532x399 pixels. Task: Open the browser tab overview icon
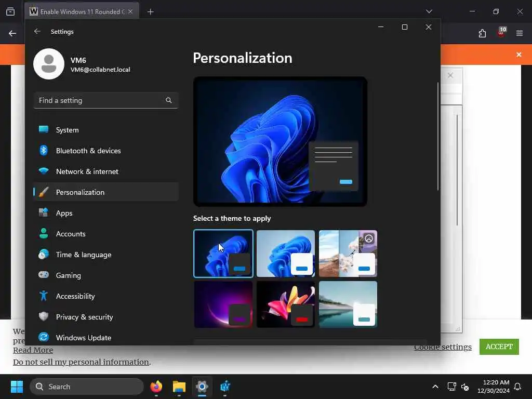point(10,11)
